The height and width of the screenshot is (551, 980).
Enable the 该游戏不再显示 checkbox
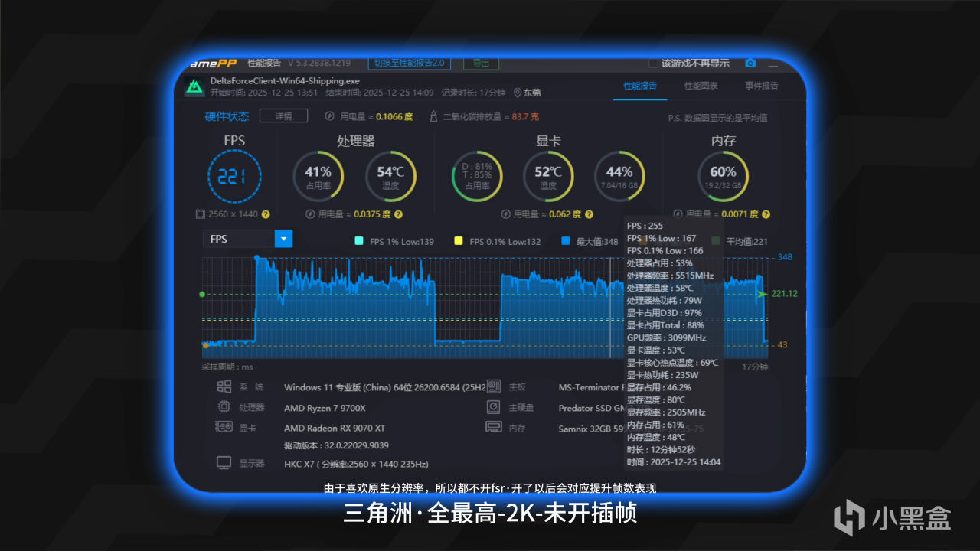coord(653,63)
